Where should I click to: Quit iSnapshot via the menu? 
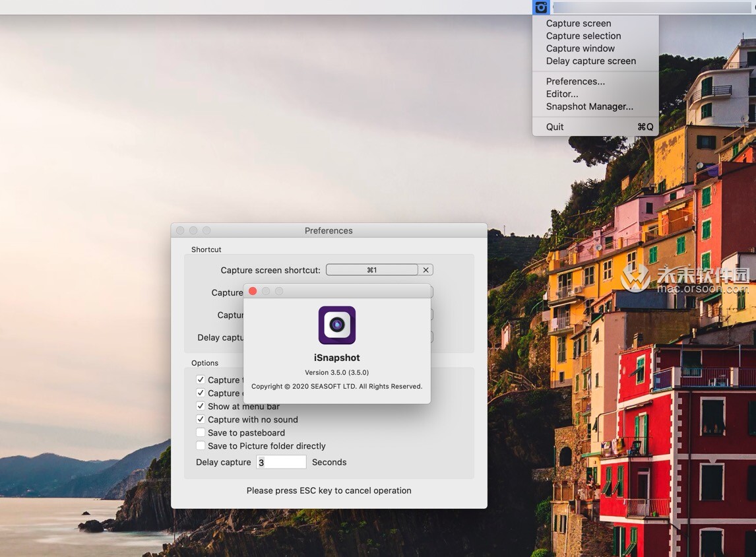pos(555,127)
